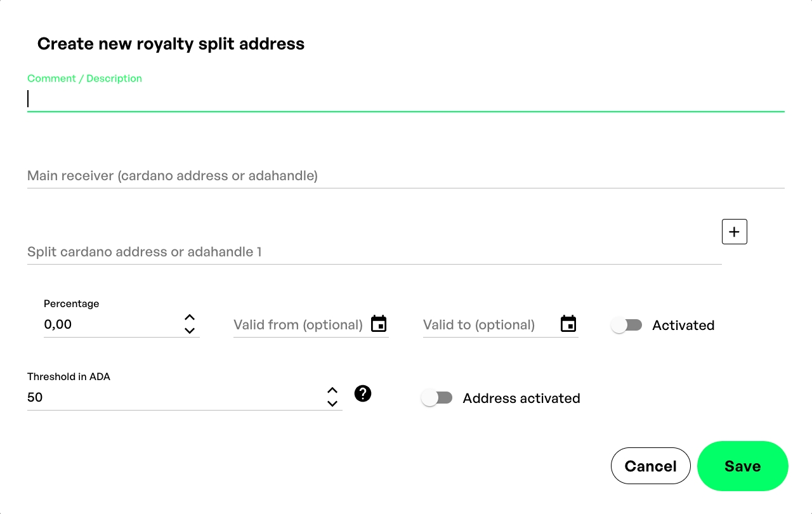The height and width of the screenshot is (514, 812).
Task: Select the Split cardano address 1 field
Action: 374,252
